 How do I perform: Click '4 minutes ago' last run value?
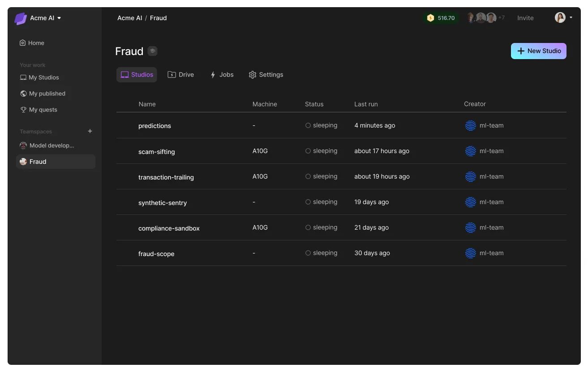(x=375, y=125)
